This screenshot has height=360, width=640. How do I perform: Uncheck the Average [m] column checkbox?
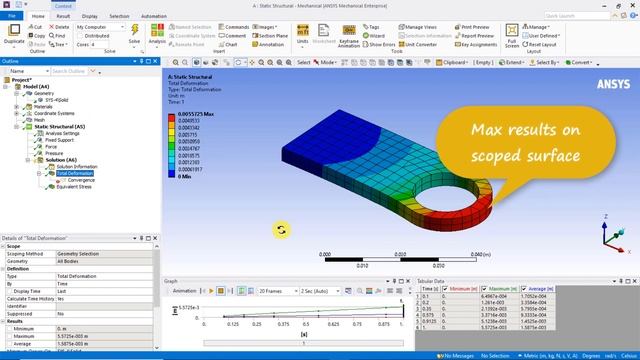524,289
